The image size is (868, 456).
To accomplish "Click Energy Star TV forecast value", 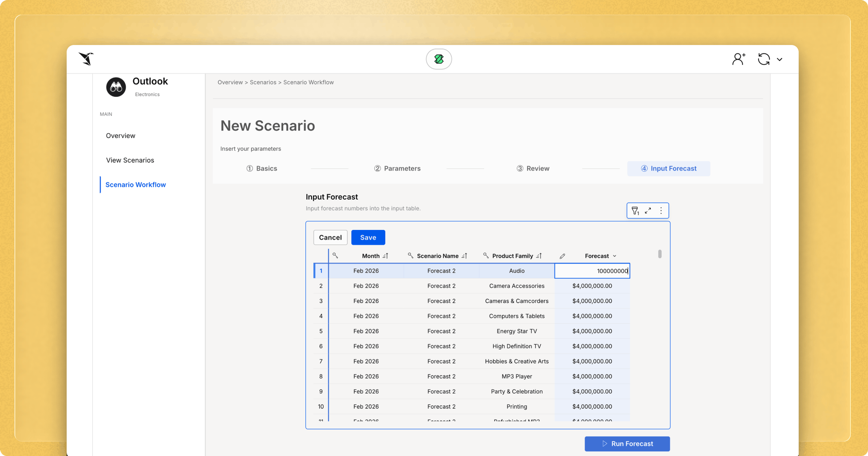I will (x=592, y=331).
